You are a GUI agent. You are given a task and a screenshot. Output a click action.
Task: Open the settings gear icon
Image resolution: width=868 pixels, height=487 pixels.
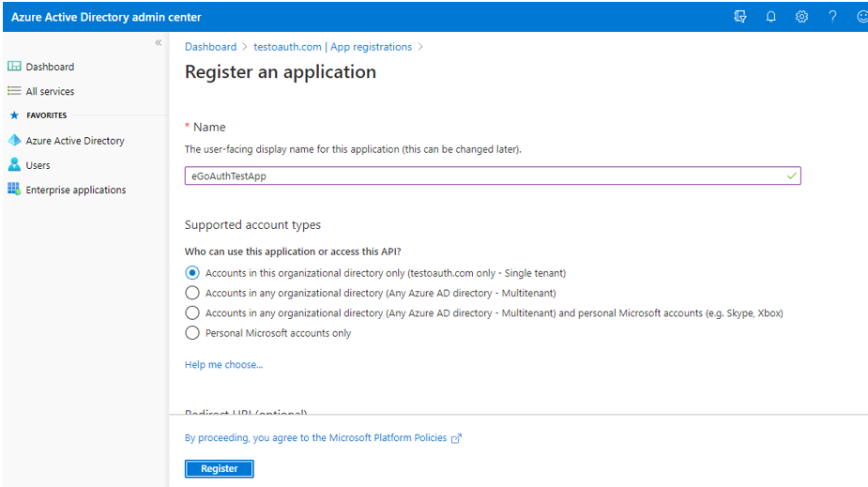801,17
